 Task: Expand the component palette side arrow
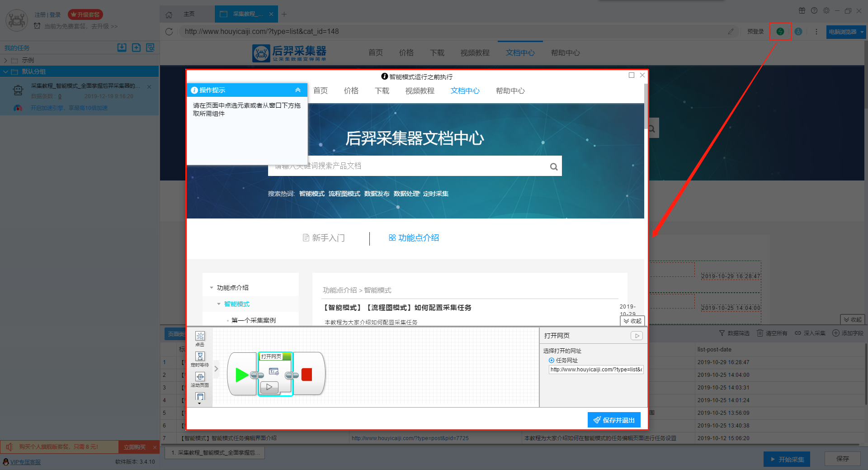click(216, 369)
